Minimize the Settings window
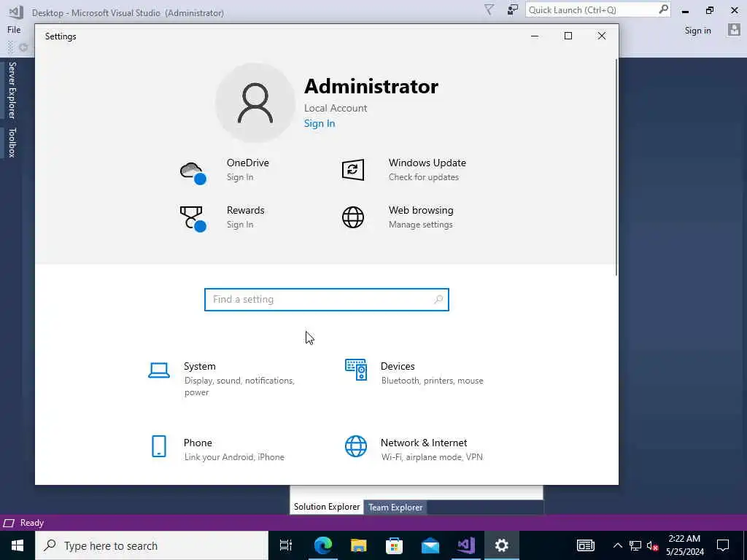This screenshot has width=747, height=560. click(535, 36)
